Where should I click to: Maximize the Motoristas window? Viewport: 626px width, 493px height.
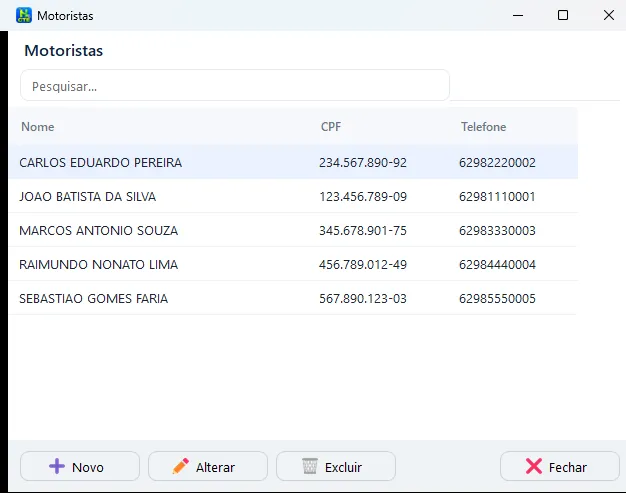pos(563,16)
